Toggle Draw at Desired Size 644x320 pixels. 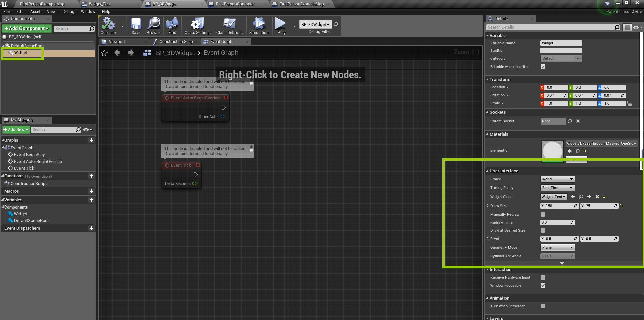543,230
